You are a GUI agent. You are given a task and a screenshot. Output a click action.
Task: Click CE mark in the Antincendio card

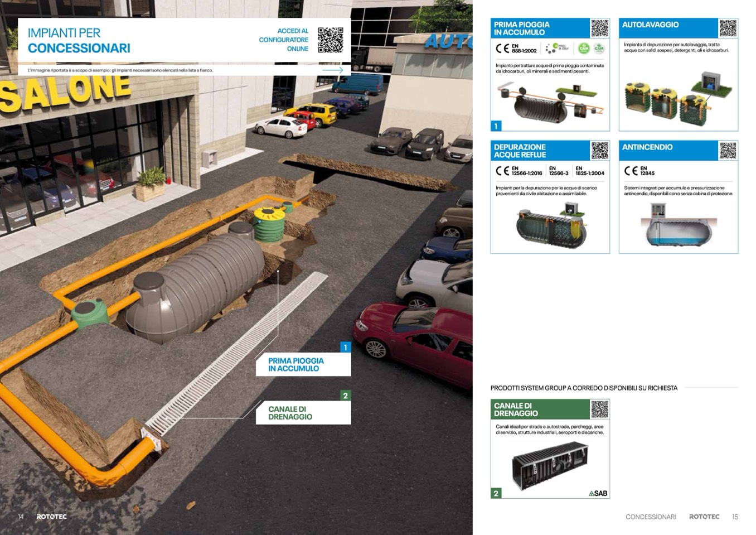[x=631, y=171]
